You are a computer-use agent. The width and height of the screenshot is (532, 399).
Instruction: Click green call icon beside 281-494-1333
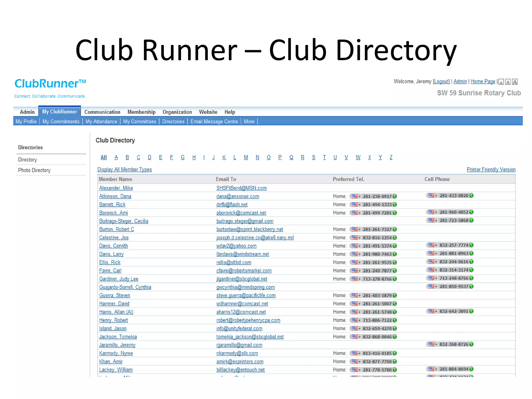pyautogui.click(x=395, y=205)
